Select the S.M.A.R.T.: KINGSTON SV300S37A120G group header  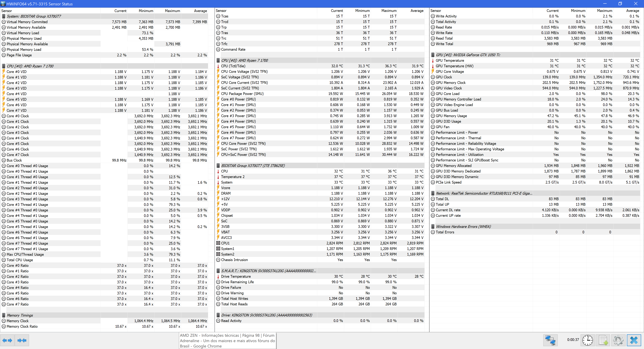tap(320, 271)
